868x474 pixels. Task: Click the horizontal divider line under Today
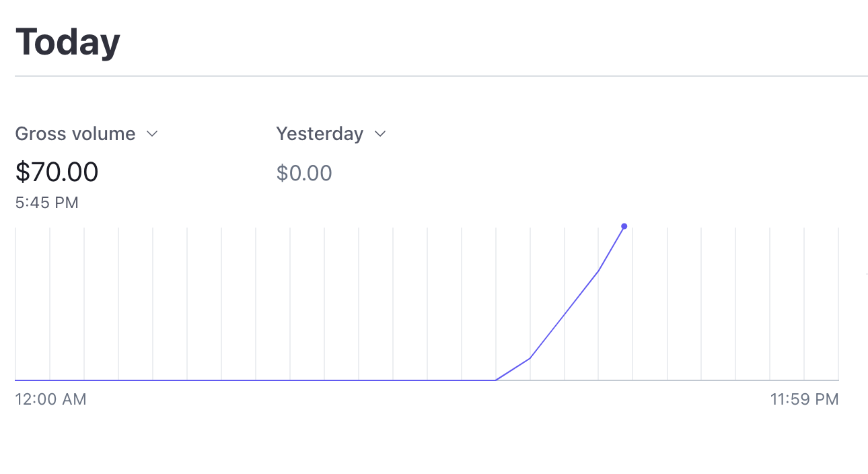[441, 76]
